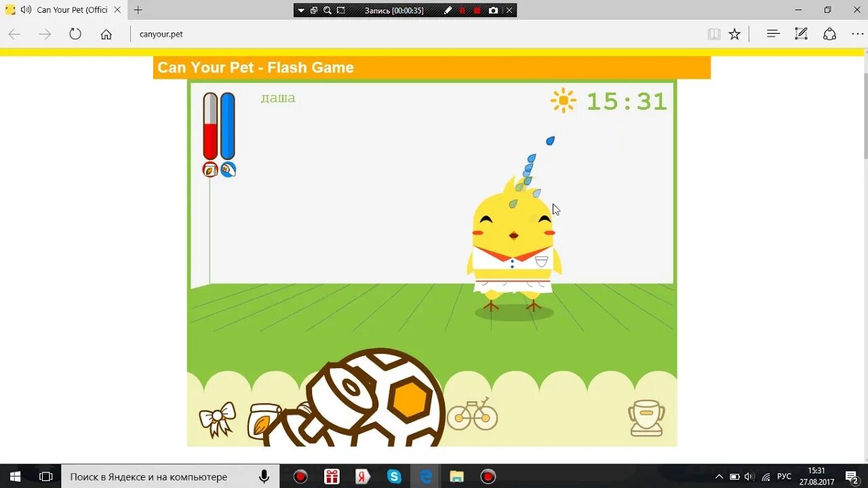
Task: Open a new tab with plus button
Action: point(138,10)
